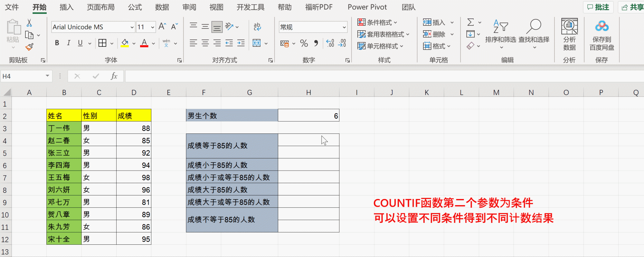Open the 文件 menu
The height and width of the screenshot is (257, 644).
12,7
